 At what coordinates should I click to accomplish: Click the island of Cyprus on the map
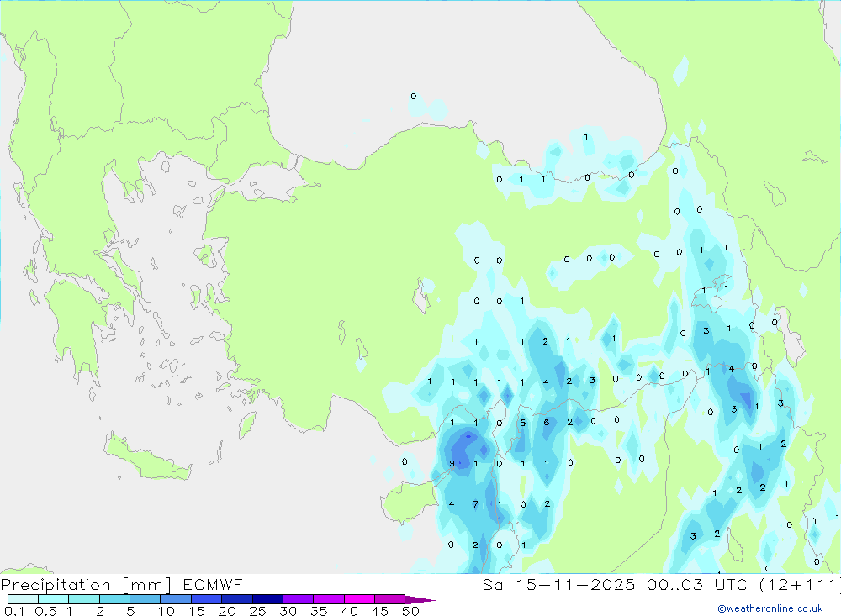tap(410, 501)
